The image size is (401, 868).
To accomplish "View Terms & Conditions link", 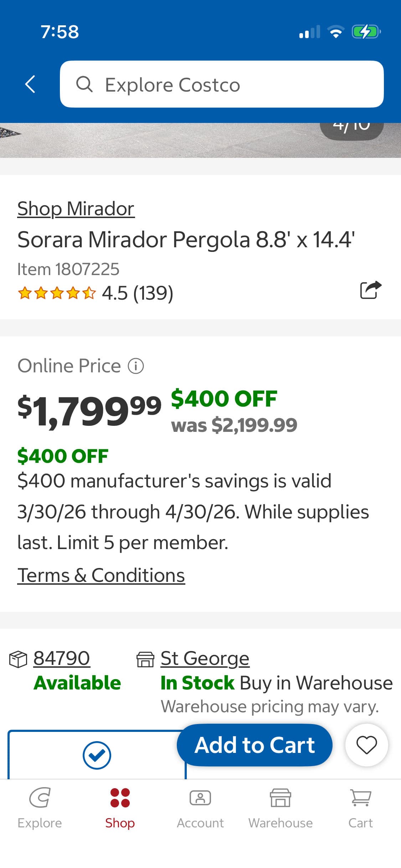I will tap(101, 575).
